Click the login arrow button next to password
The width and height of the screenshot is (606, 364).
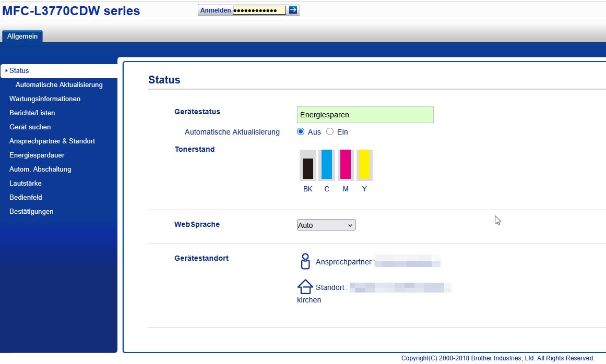pyautogui.click(x=293, y=10)
